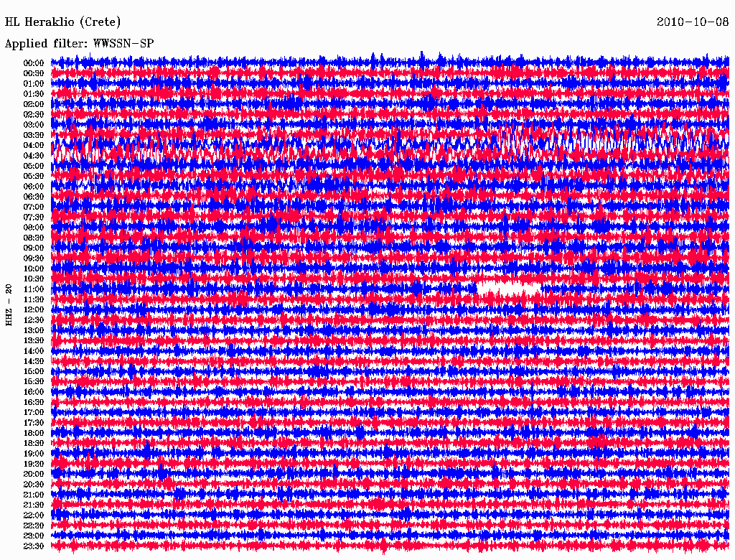
Task: Select the 00:30 time label
Action: point(34,73)
